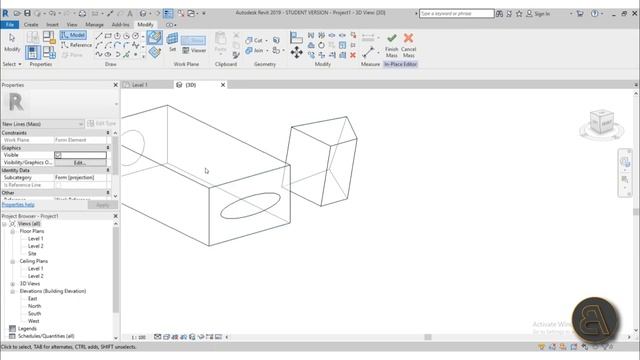
Task: Click the Subcategory value field
Action: click(81, 178)
